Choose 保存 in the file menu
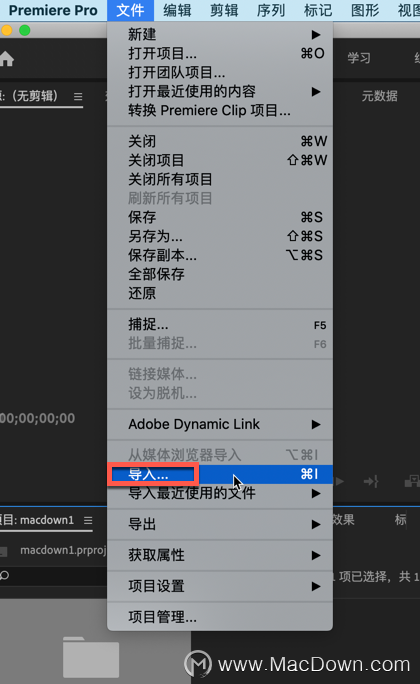The image size is (420, 684). point(220,217)
